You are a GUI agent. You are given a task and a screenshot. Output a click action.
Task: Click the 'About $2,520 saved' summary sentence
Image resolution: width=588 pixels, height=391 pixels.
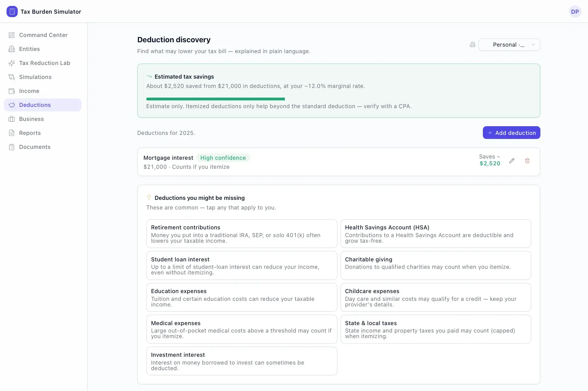tap(255, 86)
